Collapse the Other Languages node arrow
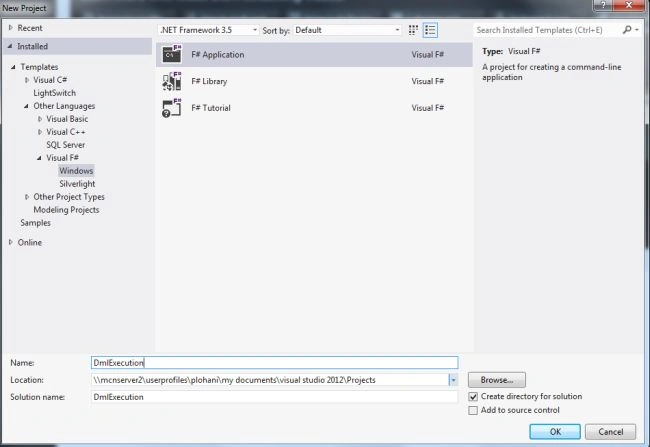Screen dimensions: 650x447 (x=26, y=106)
